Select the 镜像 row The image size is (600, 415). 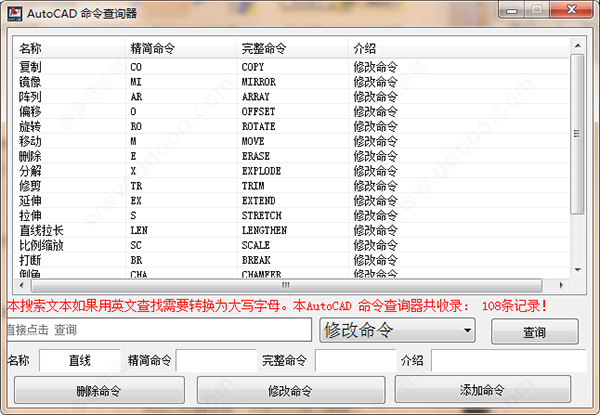291,82
